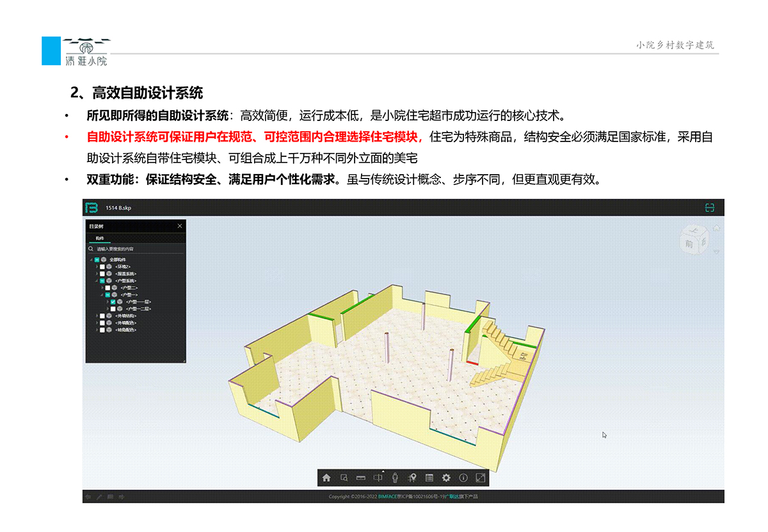Select the zoom-to-region tool
The height and width of the screenshot is (532, 768).
[x=344, y=478]
